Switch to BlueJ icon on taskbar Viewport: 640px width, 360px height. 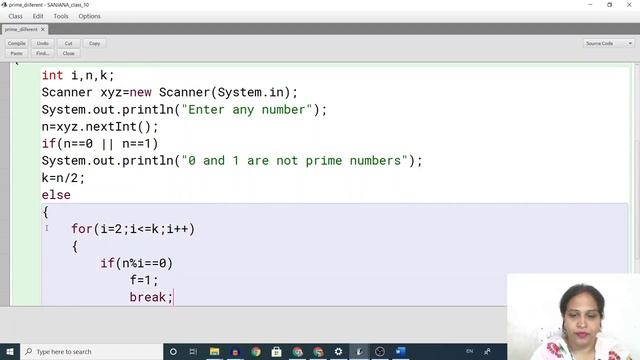coord(359,351)
